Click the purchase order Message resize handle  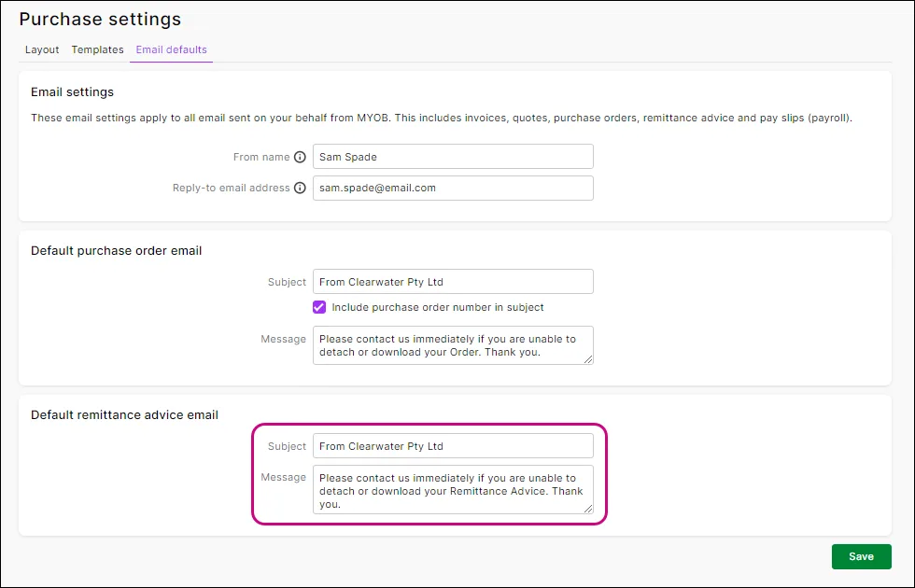[x=588, y=359]
